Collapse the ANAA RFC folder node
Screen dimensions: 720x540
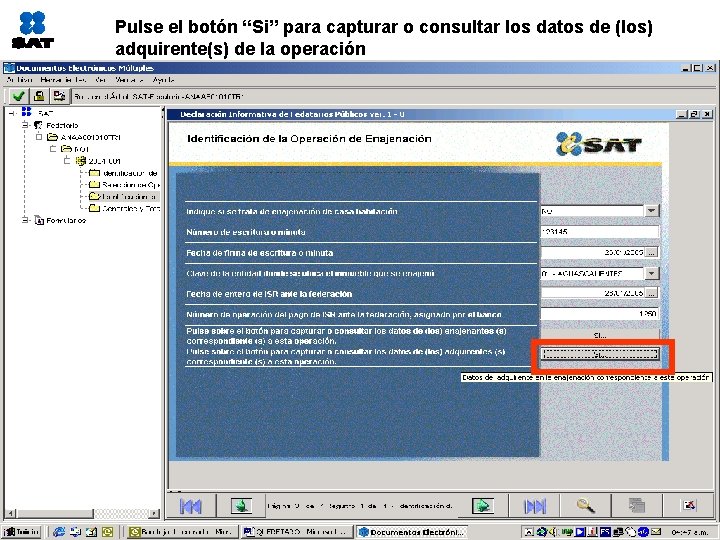pos(39,137)
